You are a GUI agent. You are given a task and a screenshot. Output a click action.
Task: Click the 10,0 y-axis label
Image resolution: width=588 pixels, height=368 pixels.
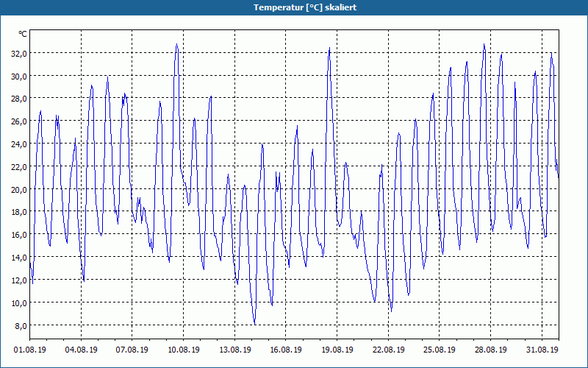point(19,302)
